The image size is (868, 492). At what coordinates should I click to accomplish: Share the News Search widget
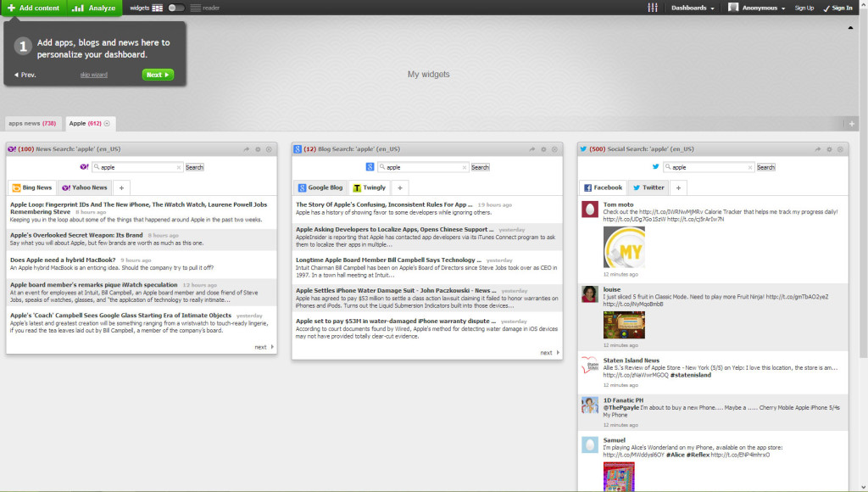[247, 149]
